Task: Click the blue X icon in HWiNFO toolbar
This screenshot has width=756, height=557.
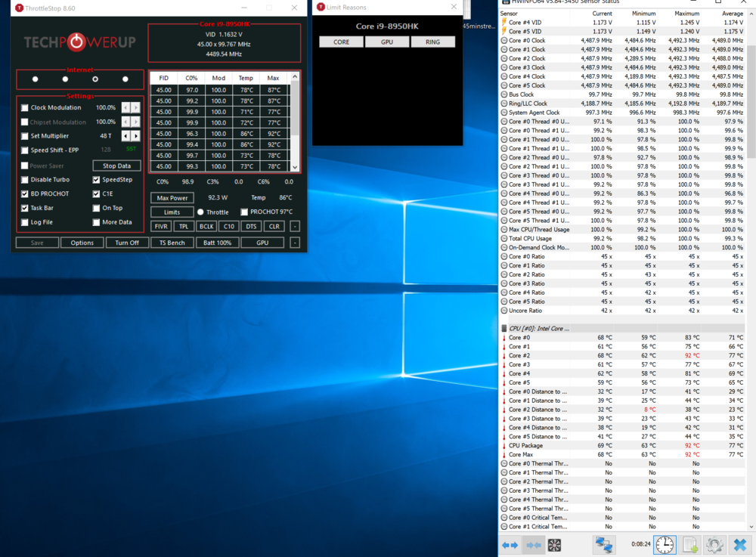Action: [x=739, y=544]
